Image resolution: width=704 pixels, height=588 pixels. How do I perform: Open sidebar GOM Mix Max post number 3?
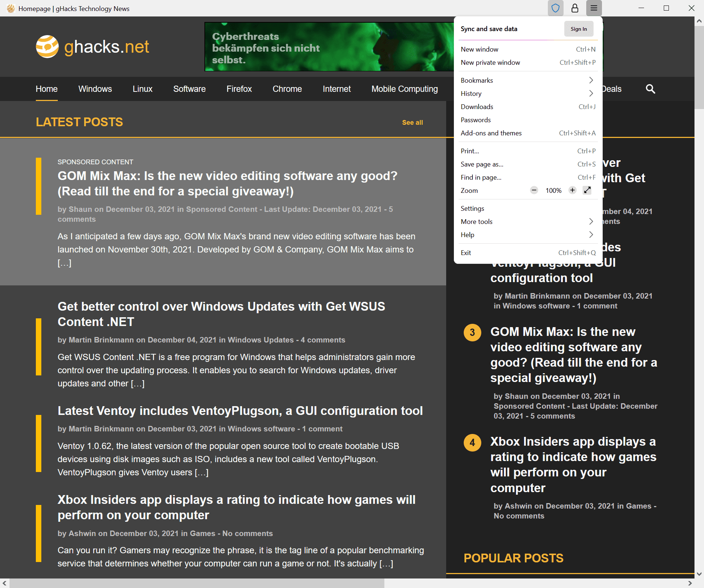click(x=573, y=355)
